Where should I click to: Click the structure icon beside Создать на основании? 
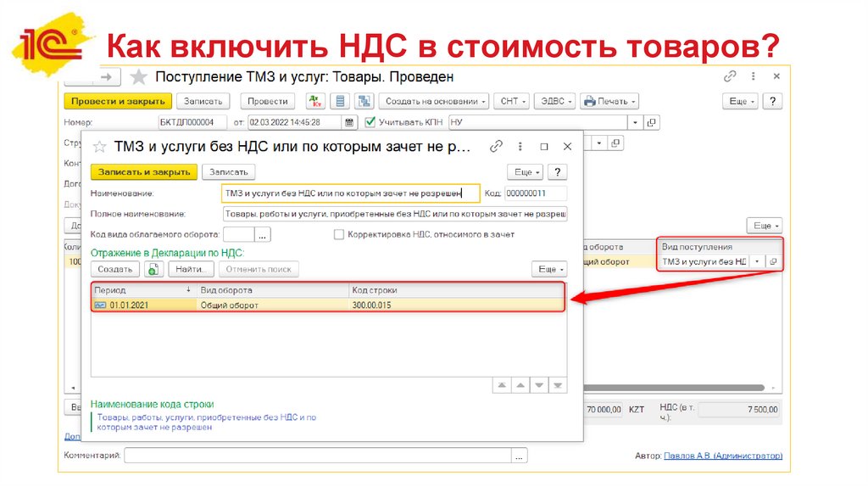click(x=364, y=101)
